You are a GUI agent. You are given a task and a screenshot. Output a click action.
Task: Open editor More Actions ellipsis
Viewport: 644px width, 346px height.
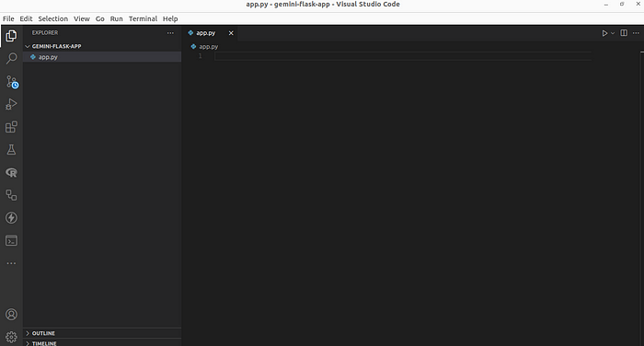point(636,33)
